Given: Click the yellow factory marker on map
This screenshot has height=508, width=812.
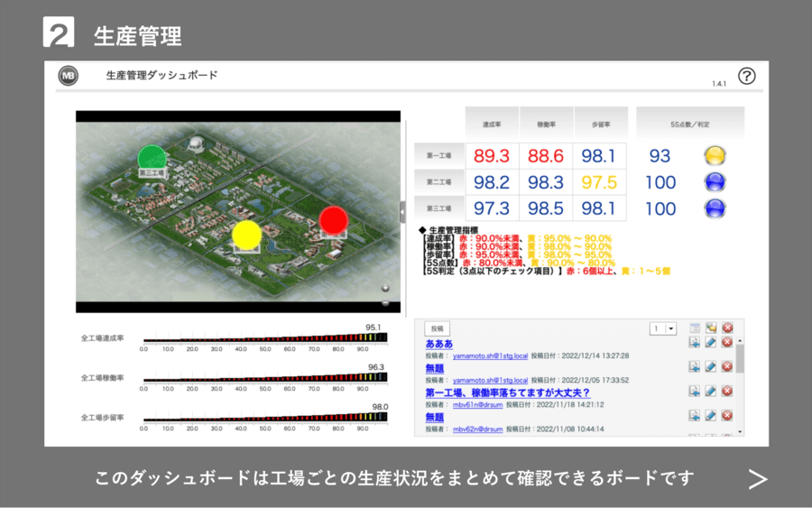Looking at the screenshot, I should tap(246, 235).
